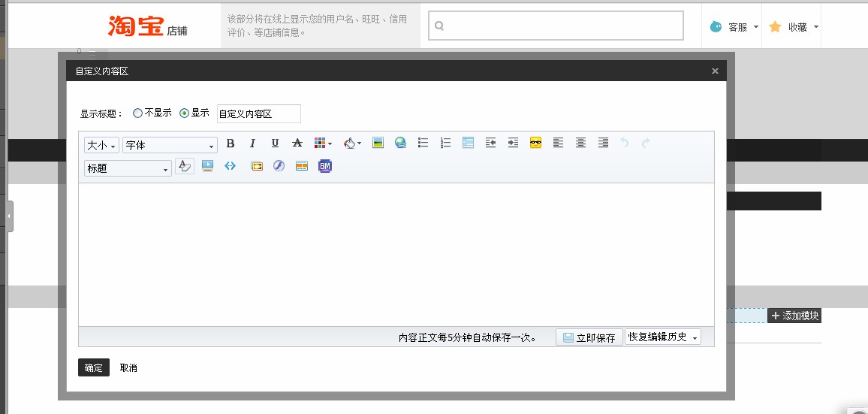Click the Taobao shop search box
The image size is (868, 414).
point(556,26)
